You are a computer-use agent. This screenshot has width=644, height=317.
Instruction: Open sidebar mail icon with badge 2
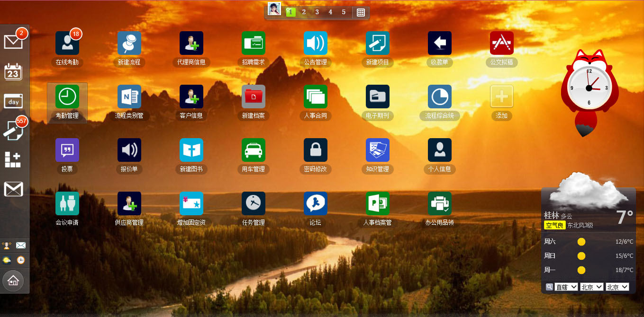pyautogui.click(x=13, y=42)
